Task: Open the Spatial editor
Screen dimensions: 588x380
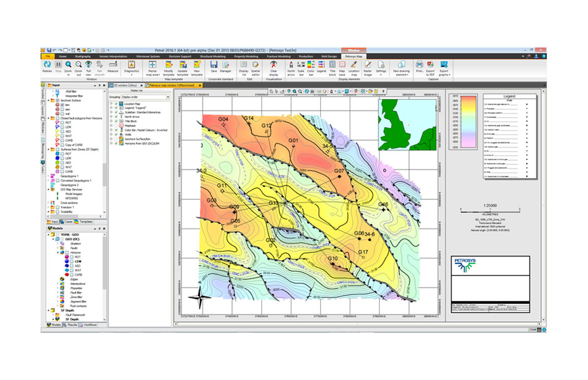Action: tap(255, 69)
